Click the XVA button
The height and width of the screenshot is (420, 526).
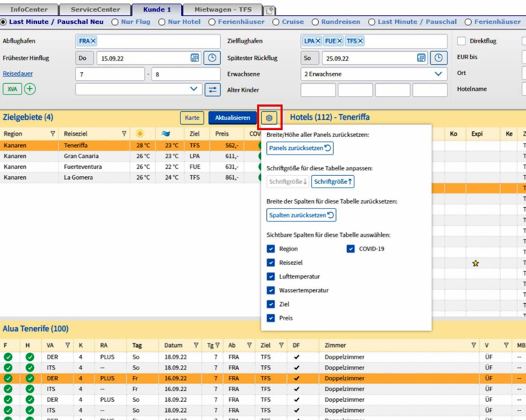click(x=12, y=89)
